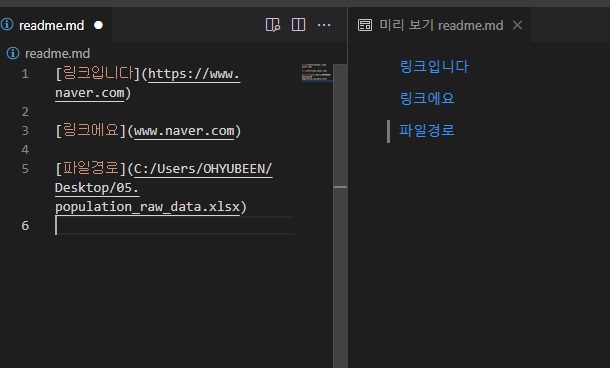Split the editor right
The height and width of the screenshot is (368, 610).
click(x=298, y=25)
